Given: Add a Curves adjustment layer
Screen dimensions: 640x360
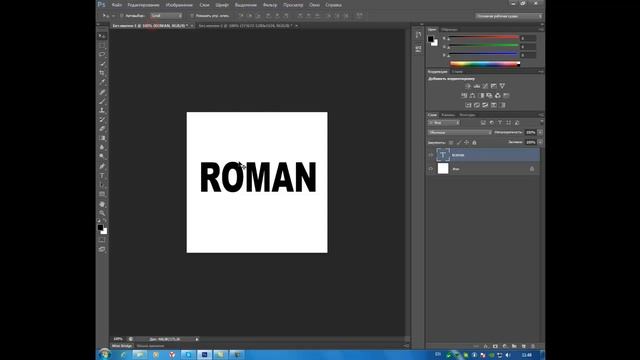Looking at the screenshot, I should tap(485, 86).
